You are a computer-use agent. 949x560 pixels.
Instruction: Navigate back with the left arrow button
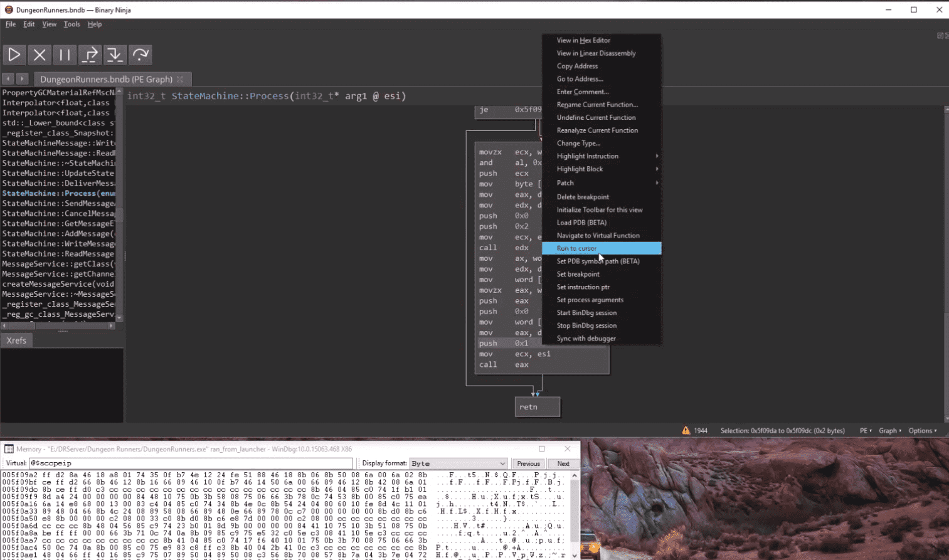click(x=8, y=79)
